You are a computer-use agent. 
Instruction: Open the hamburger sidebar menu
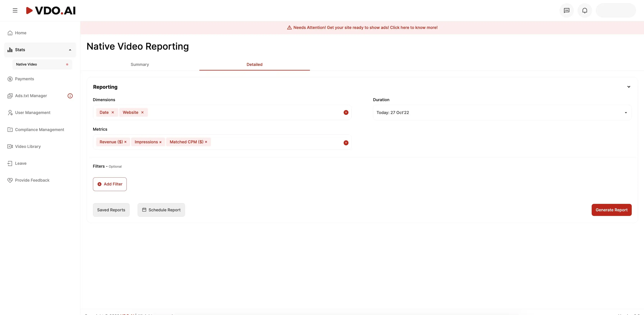[x=15, y=11]
